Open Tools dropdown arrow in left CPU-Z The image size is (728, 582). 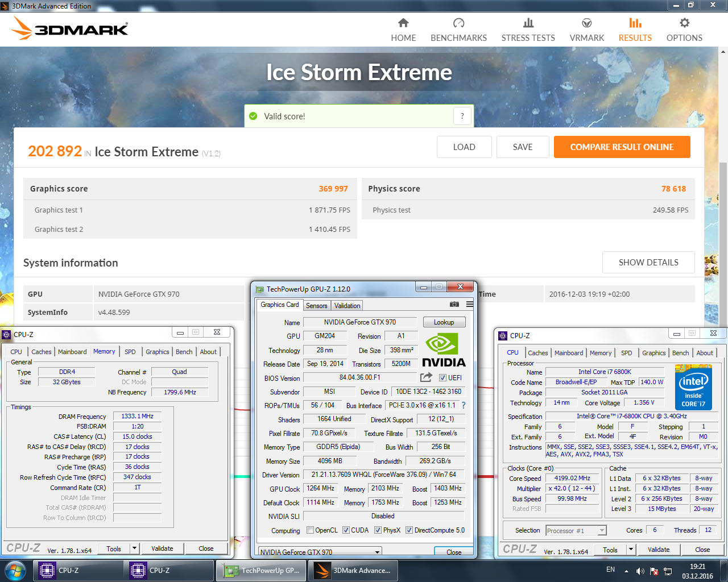click(x=135, y=548)
